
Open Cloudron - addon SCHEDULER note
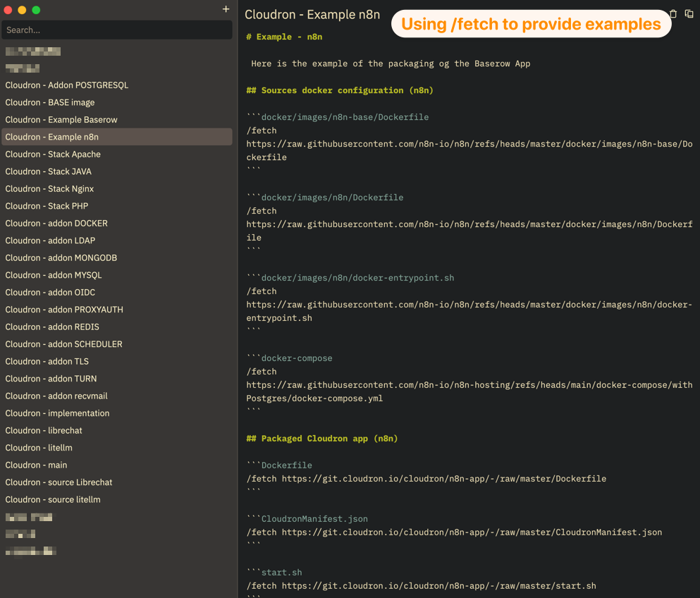117,344
